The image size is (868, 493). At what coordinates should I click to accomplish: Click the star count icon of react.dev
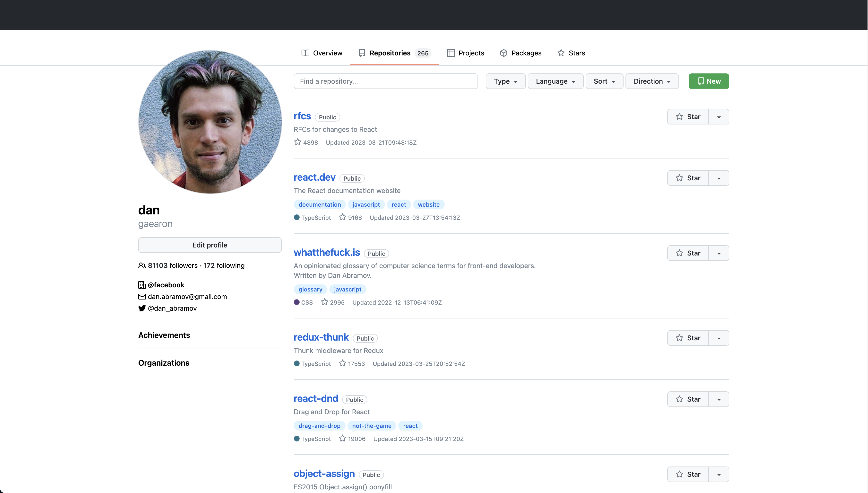[342, 217]
